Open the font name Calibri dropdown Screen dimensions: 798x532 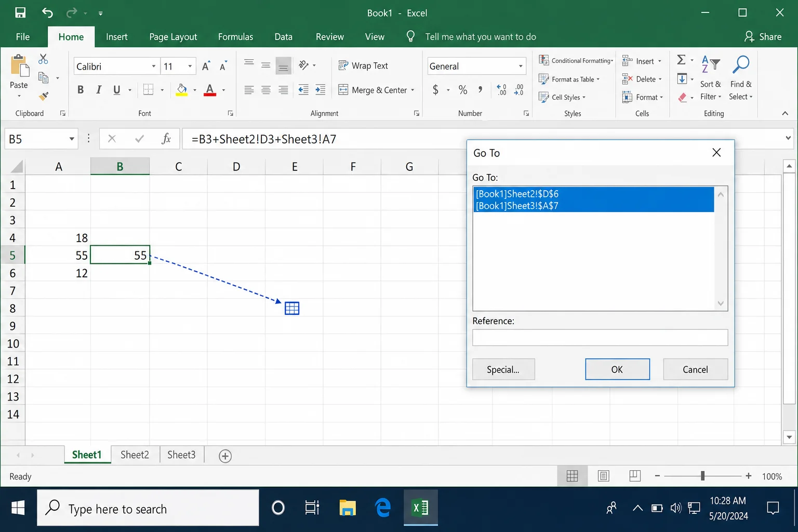153,66
